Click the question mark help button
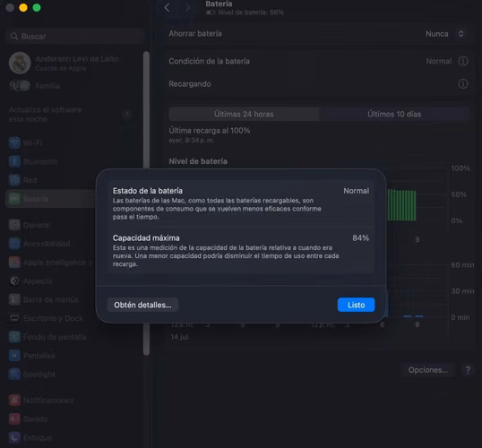 point(468,370)
